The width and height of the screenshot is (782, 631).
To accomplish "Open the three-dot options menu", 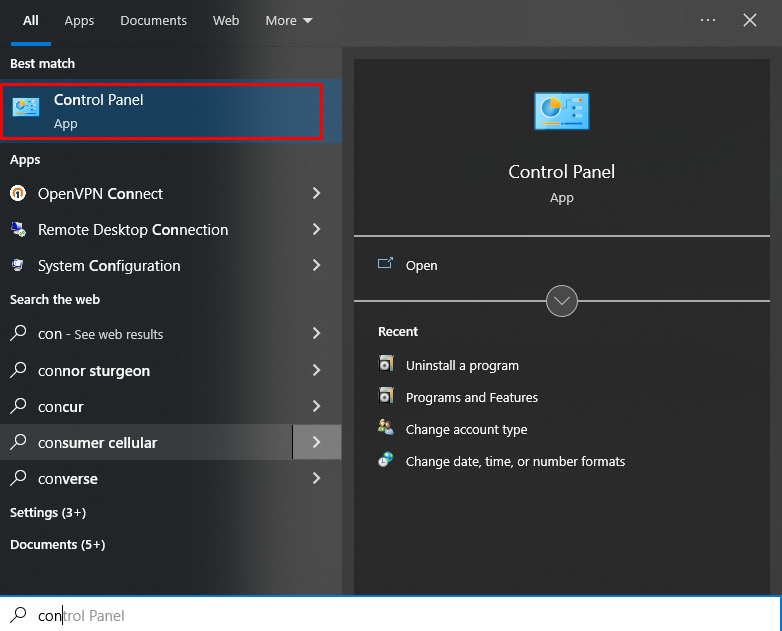I will [x=708, y=20].
